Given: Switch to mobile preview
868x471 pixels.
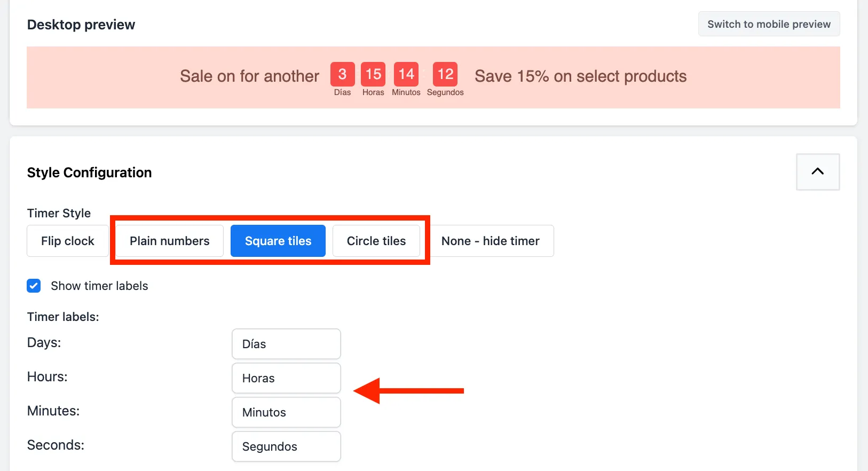Looking at the screenshot, I should [769, 24].
